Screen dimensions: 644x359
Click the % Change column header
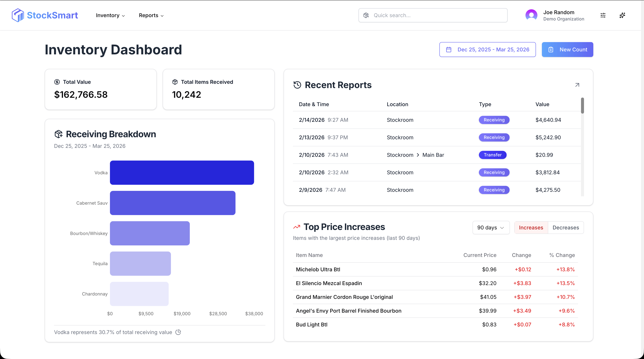point(562,255)
